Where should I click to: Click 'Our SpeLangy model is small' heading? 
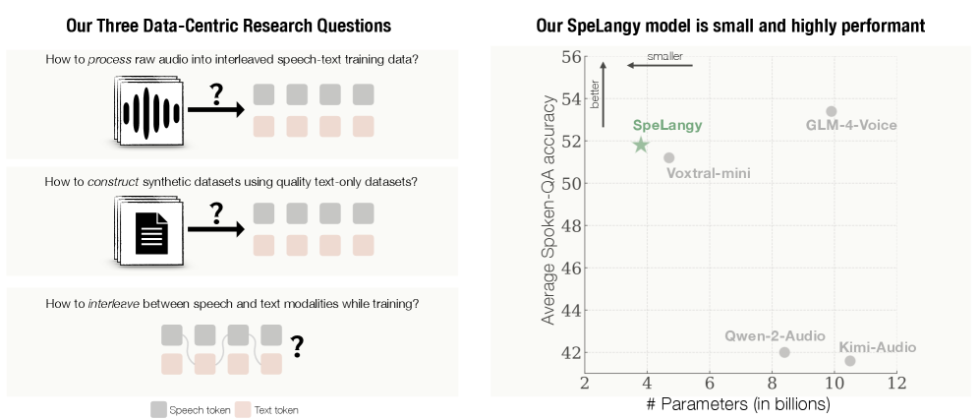732,25
